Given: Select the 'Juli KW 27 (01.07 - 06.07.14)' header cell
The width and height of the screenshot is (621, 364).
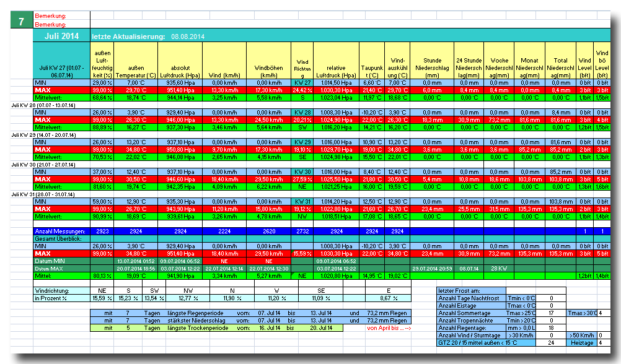Looking at the screenshot, I should tap(61, 61).
